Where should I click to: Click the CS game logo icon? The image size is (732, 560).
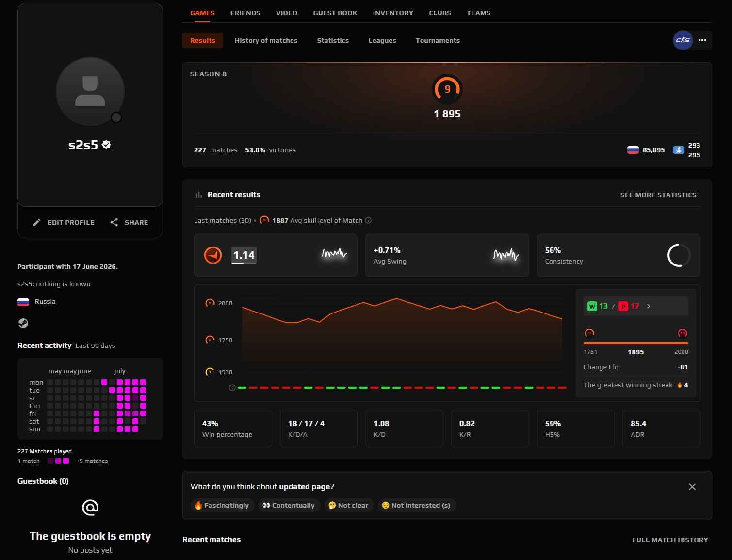pos(683,40)
